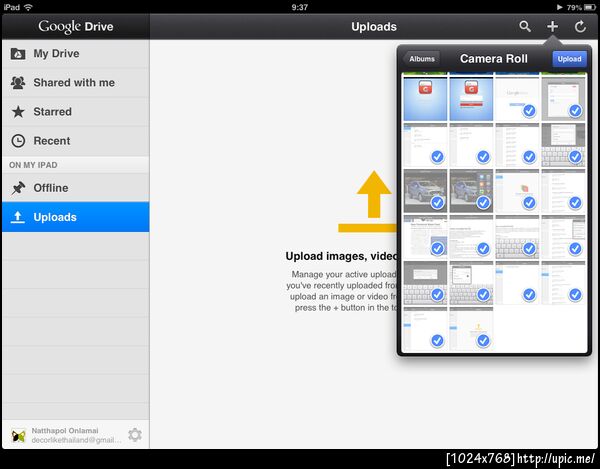Tap the 9:37 clock in status bar
This screenshot has height=469, width=600.
(x=299, y=7)
